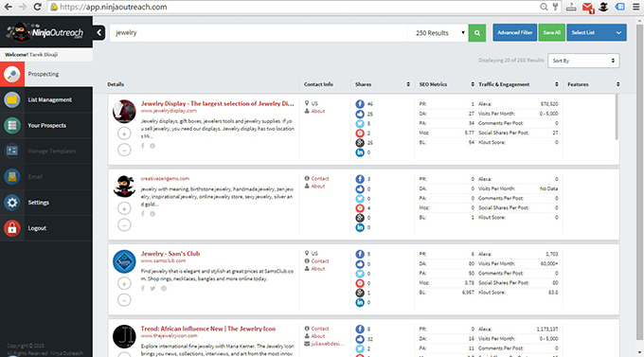The height and width of the screenshot is (357, 644).
Task: Sort by the SEO Metrics column arrows
Action: (x=473, y=84)
